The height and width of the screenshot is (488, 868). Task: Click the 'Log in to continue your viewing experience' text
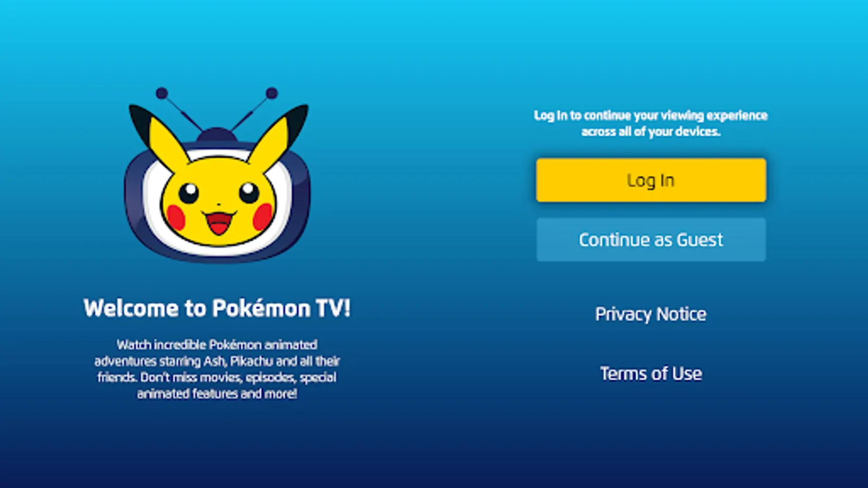point(651,123)
